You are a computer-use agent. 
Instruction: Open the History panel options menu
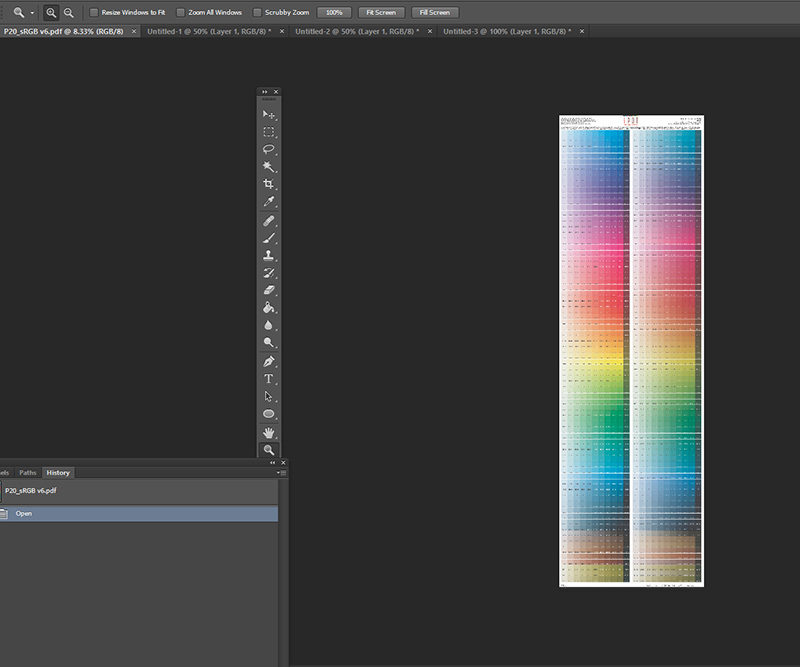tap(283, 473)
